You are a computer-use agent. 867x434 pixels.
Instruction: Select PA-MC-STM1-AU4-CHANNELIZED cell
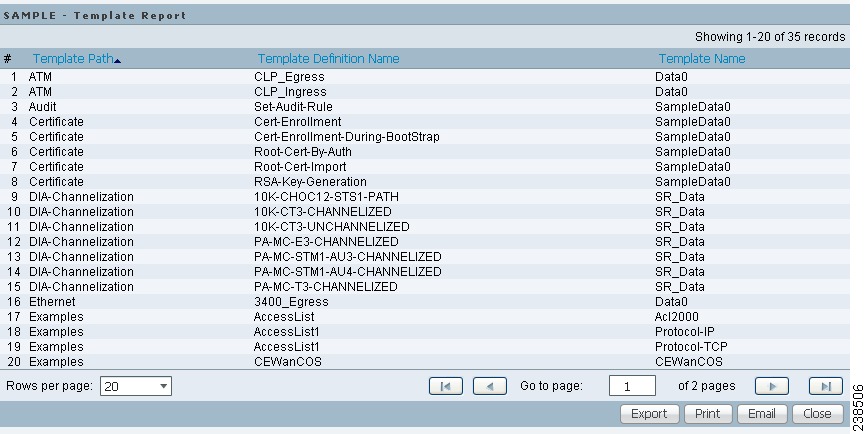(x=348, y=271)
